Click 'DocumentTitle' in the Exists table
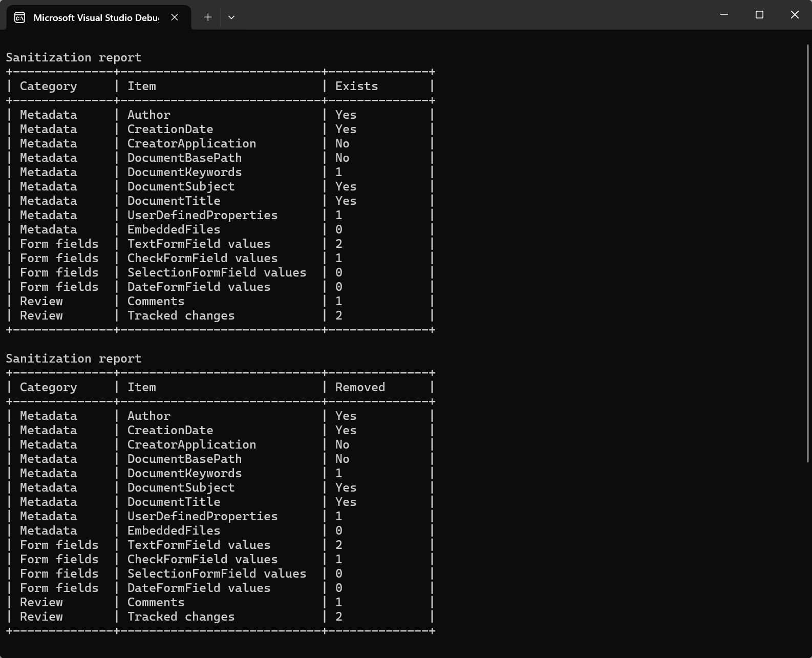The width and height of the screenshot is (812, 658). 174,201
